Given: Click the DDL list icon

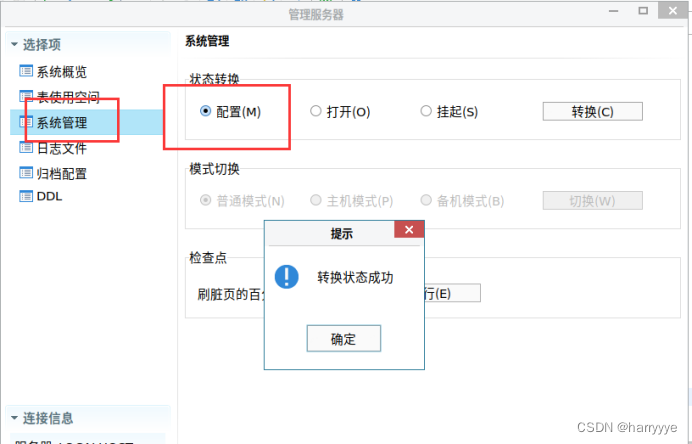Looking at the screenshot, I should pos(26,196).
